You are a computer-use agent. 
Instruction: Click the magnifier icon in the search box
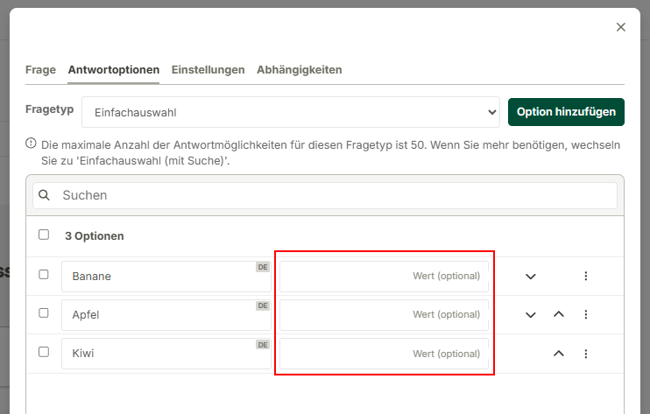coord(44,195)
